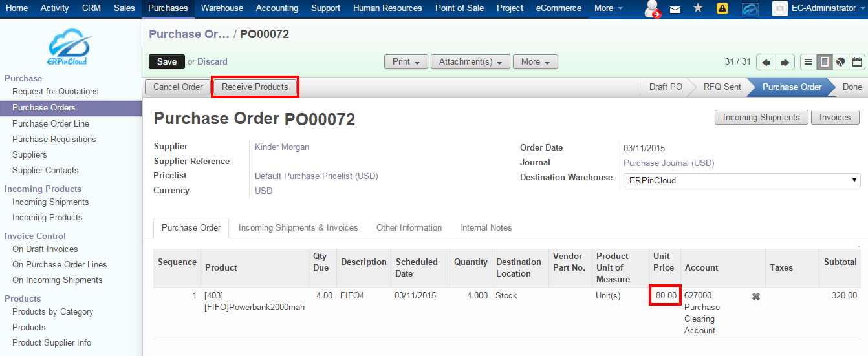Open the CRM menu
This screenshot has height=356, width=868.
91,8
